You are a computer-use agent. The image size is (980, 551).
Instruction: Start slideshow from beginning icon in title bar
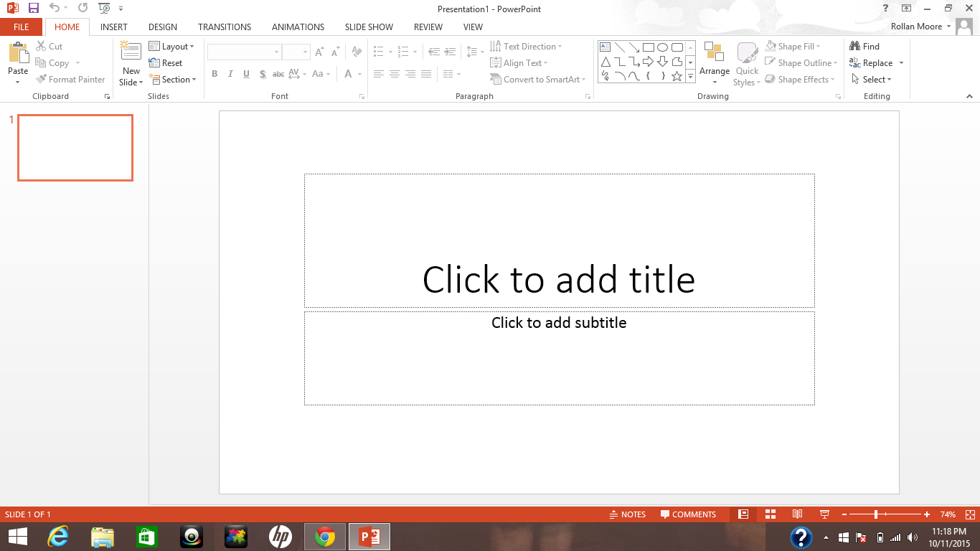click(105, 8)
